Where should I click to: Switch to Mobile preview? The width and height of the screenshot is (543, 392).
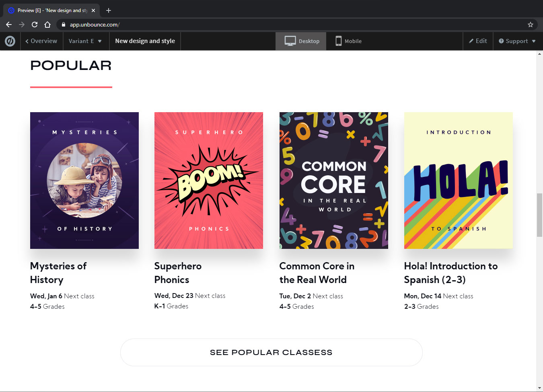click(349, 41)
